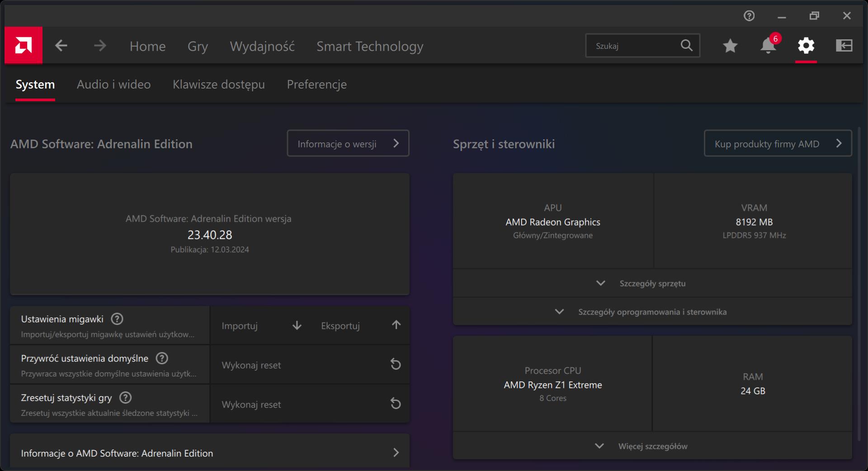
Task: Expand Szczegóły oprogramowania i sterownika
Action: point(652,312)
